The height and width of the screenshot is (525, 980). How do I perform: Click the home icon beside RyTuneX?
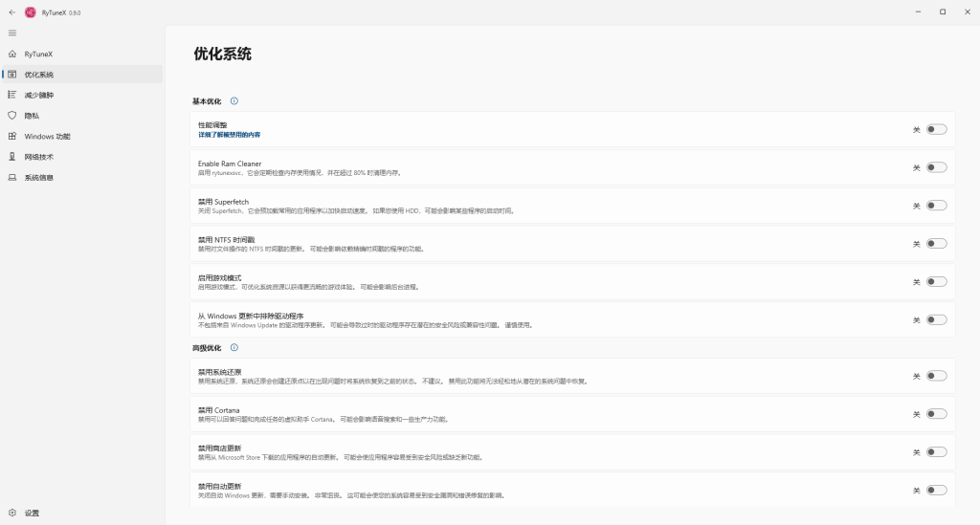click(x=11, y=54)
